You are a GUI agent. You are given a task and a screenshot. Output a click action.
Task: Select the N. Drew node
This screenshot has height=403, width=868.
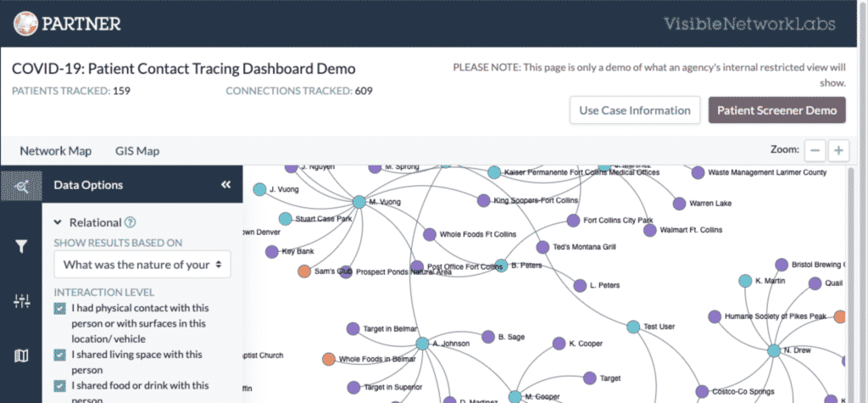(x=774, y=350)
